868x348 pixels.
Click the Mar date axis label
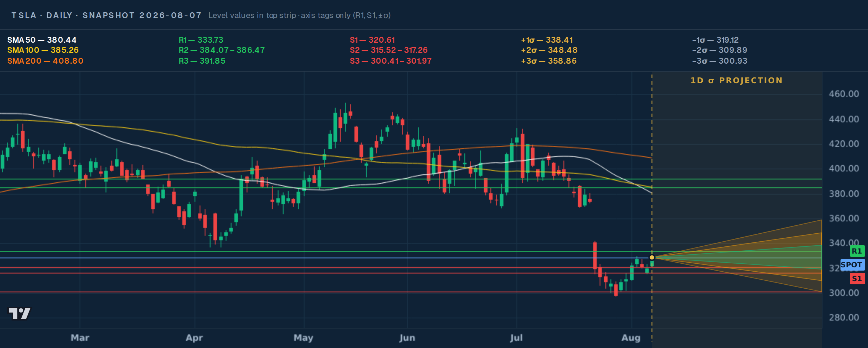pyautogui.click(x=80, y=338)
